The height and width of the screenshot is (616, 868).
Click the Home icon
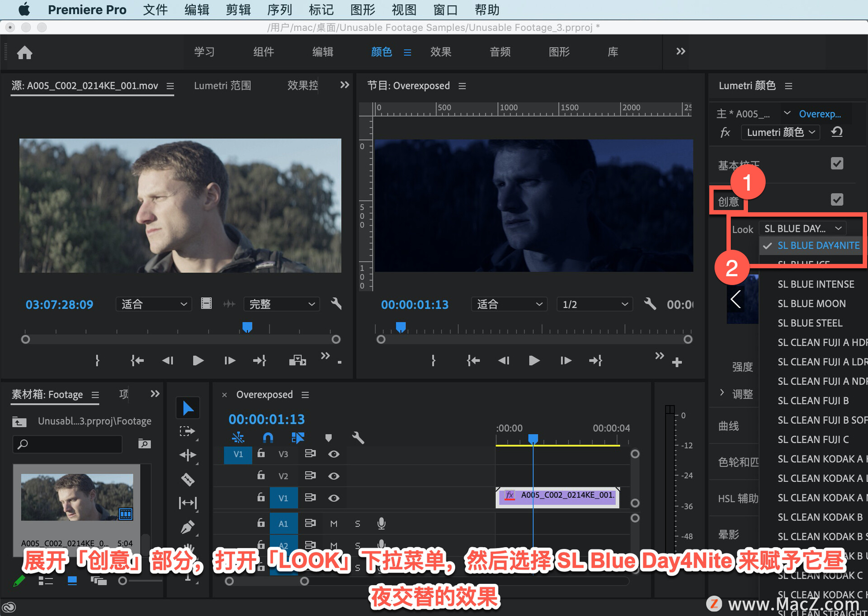24,52
